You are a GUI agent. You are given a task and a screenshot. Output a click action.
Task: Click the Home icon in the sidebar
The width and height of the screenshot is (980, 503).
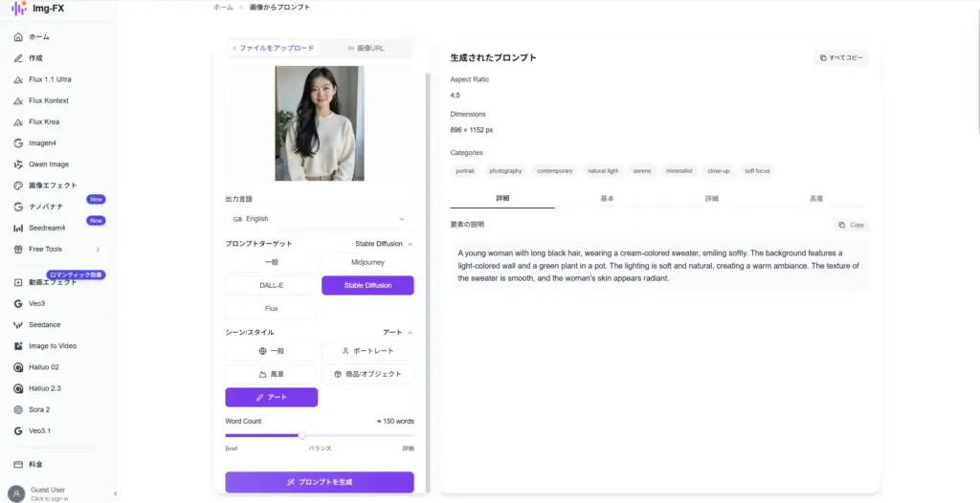pos(18,37)
